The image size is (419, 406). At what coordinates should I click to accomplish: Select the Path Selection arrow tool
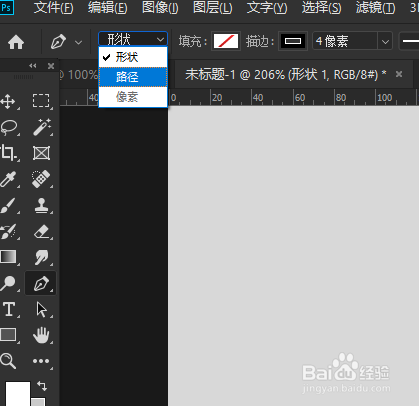pos(42,309)
